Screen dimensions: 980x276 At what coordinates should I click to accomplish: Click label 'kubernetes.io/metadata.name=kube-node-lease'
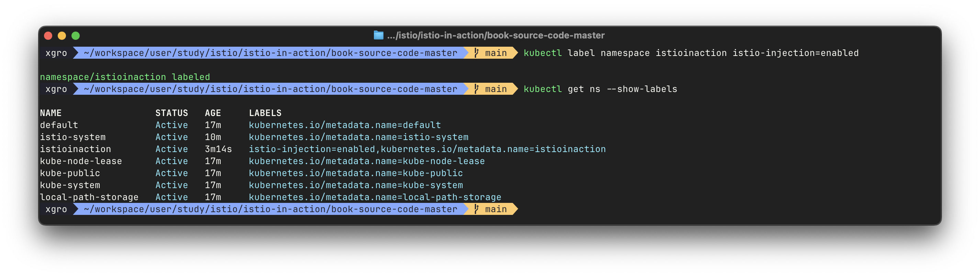coord(367,161)
